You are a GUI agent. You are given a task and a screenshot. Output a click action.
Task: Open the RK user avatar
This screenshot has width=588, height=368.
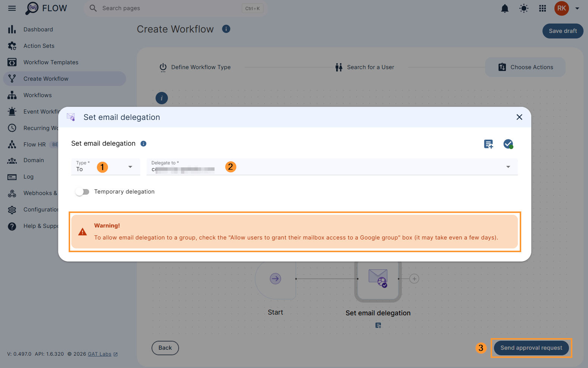tap(562, 8)
